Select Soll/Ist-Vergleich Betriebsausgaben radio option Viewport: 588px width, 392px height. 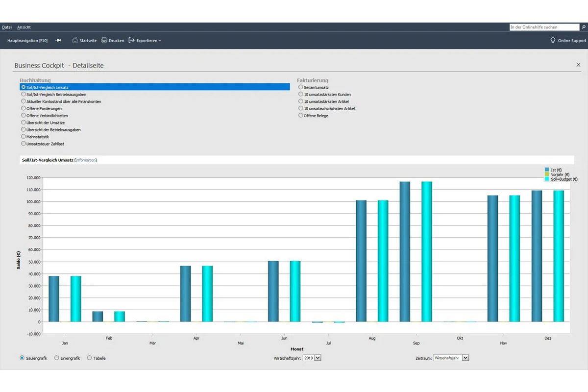click(x=23, y=94)
